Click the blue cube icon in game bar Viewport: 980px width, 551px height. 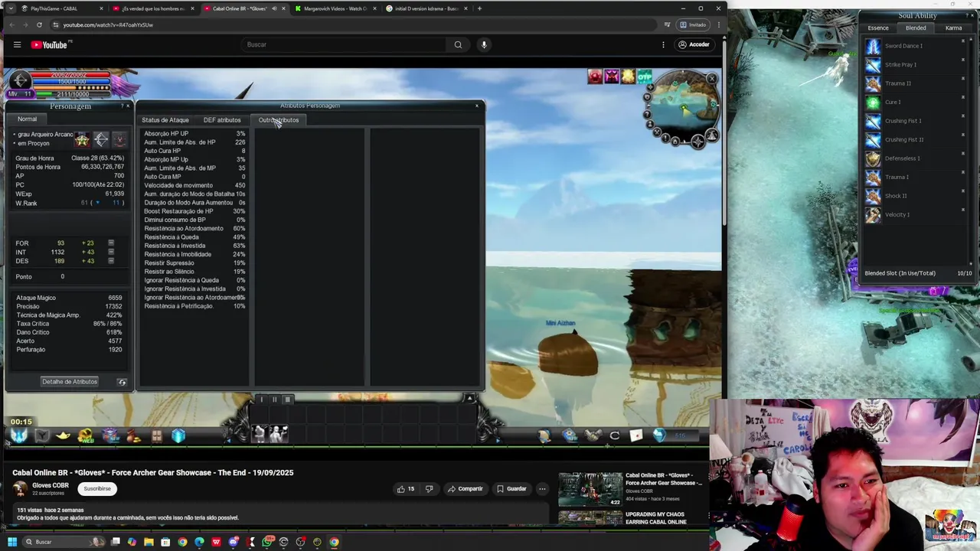coord(178,436)
